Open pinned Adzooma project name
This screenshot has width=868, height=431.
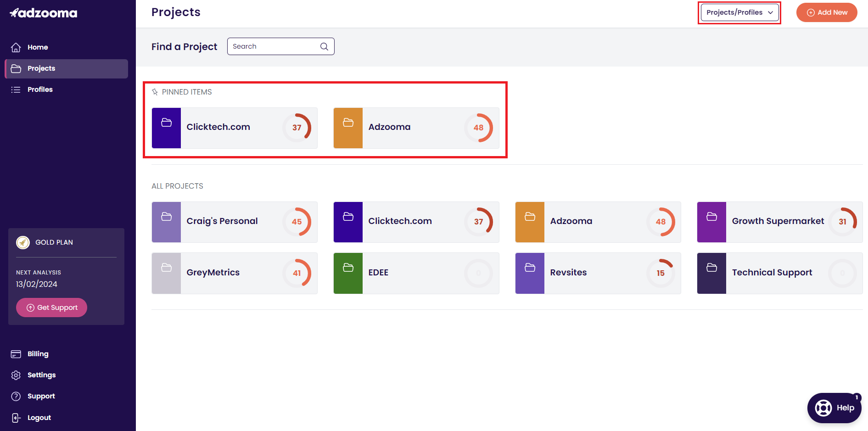pyautogui.click(x=390, y=127)
